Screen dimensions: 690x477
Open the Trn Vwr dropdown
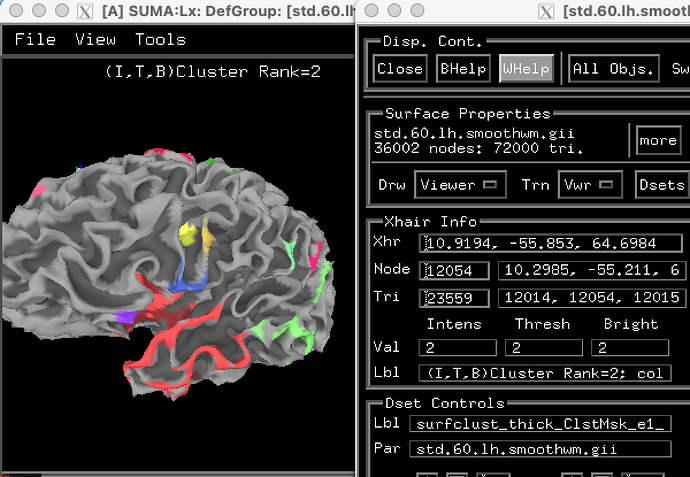point(590,185)
